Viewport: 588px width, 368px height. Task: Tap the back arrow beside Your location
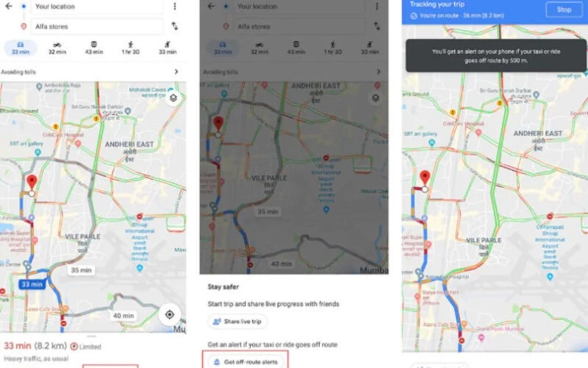[x=9, y=6]
